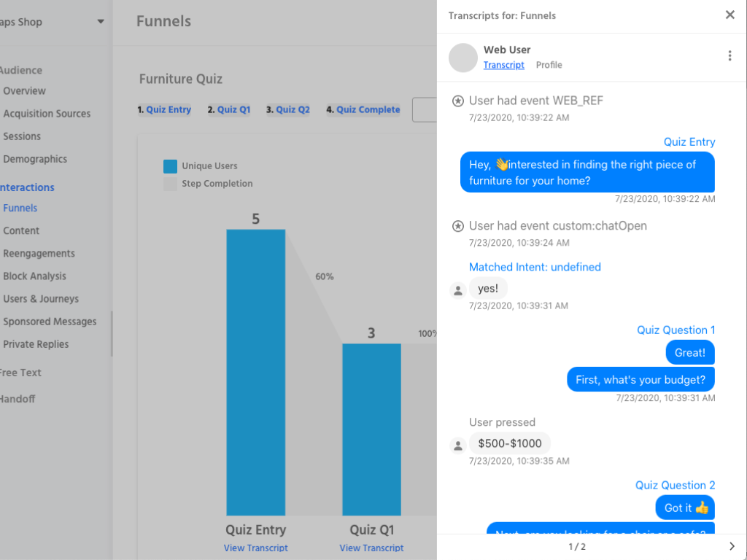Click the avatar next to the "yes!" message
Image resolution: width=747 pixels, height=560 pixels.
click(x=457, y=289)
